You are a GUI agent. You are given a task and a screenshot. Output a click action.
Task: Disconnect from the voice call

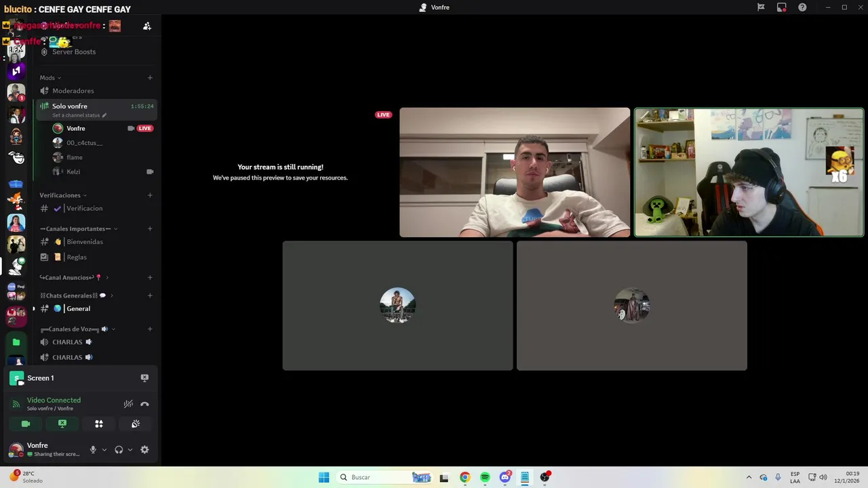point(144,404)
